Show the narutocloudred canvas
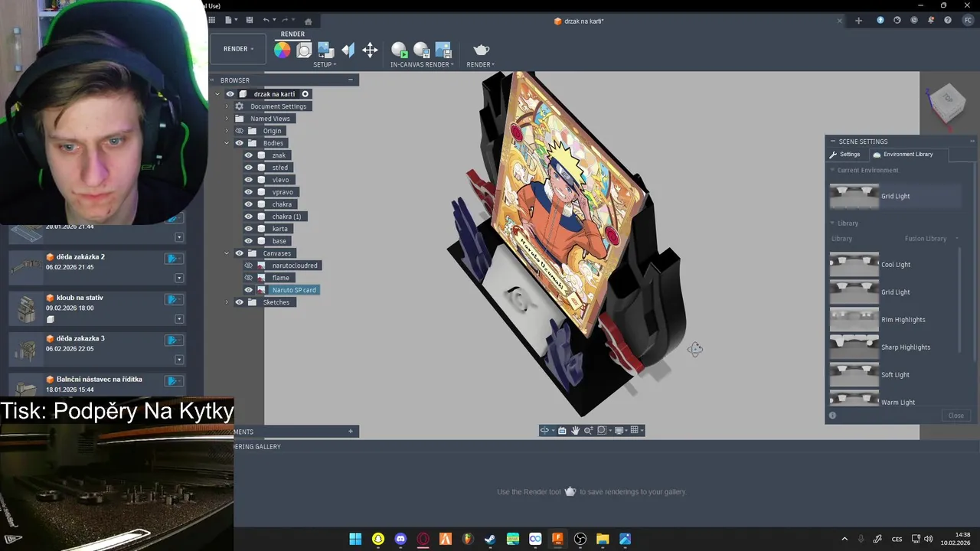980x551 pixels. [248, 266]
